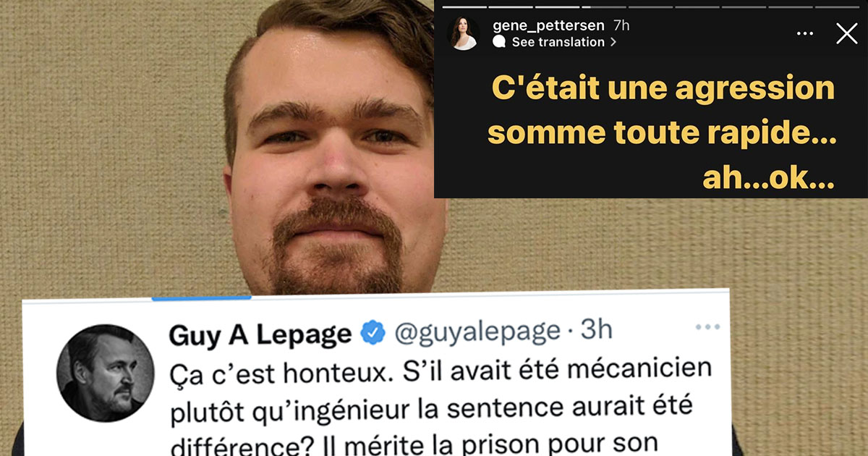Close the Instagram story with X

(846, 33)
